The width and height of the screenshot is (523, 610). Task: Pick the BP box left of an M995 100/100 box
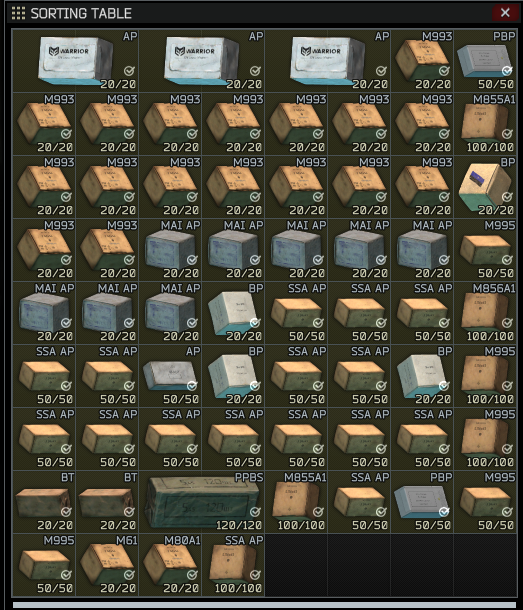pos(422,376)
